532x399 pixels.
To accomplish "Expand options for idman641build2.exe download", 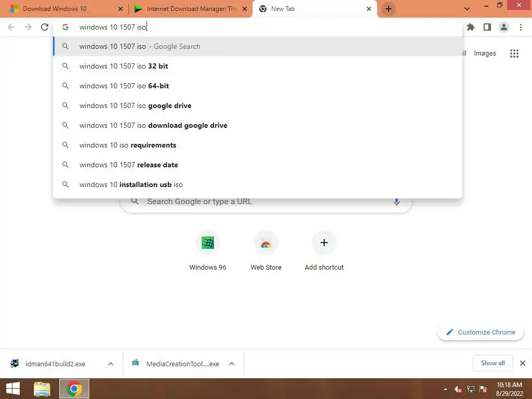I will pyautogui.click(x=111, y=364).
